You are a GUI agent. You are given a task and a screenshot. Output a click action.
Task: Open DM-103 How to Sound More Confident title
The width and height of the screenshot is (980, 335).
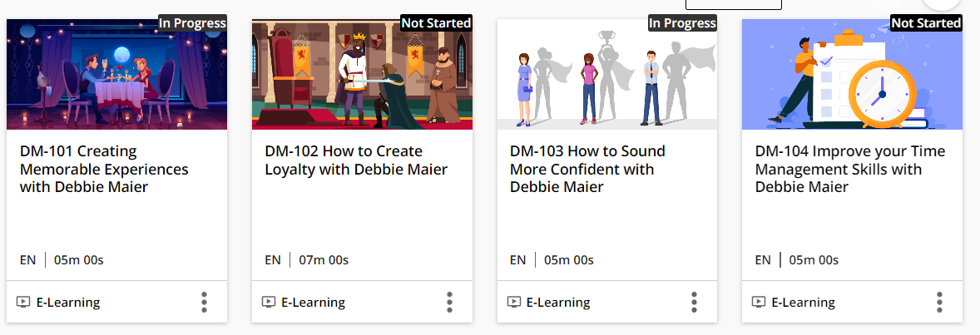pyautogui.click(x=587, y=169)
